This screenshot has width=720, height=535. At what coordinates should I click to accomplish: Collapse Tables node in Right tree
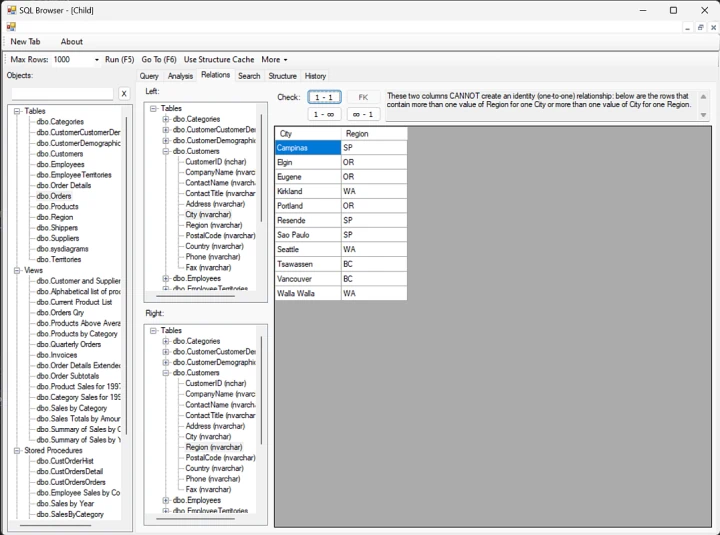pyautogui.click(x=153, y=331)
